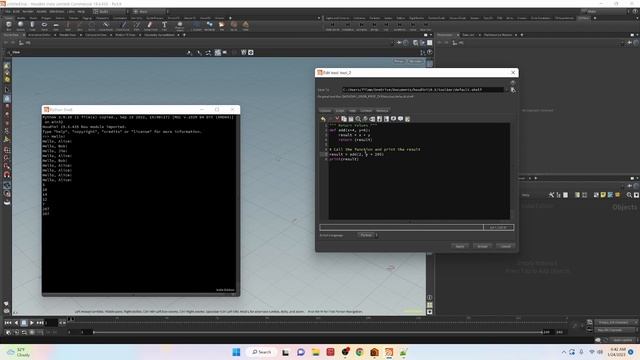
Task: Select the Torus shelf tool
Action: point(44,26)
